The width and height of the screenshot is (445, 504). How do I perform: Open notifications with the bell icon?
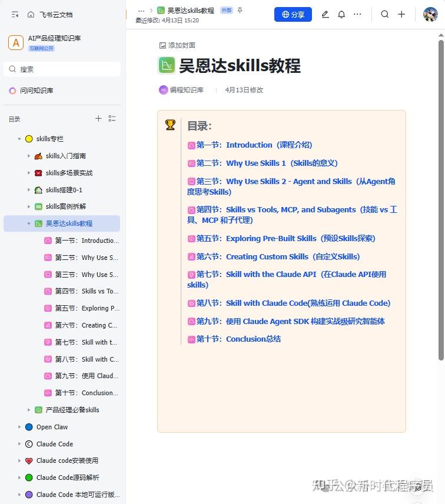coord(341,14)
